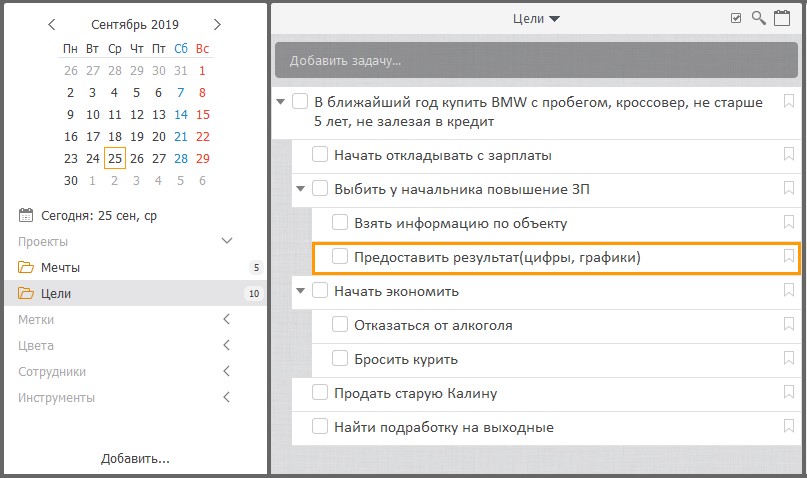Viewport: 807px width, 478px height.
Task: Check off the BMW purchase goal
Action: [x=300, y=101]
